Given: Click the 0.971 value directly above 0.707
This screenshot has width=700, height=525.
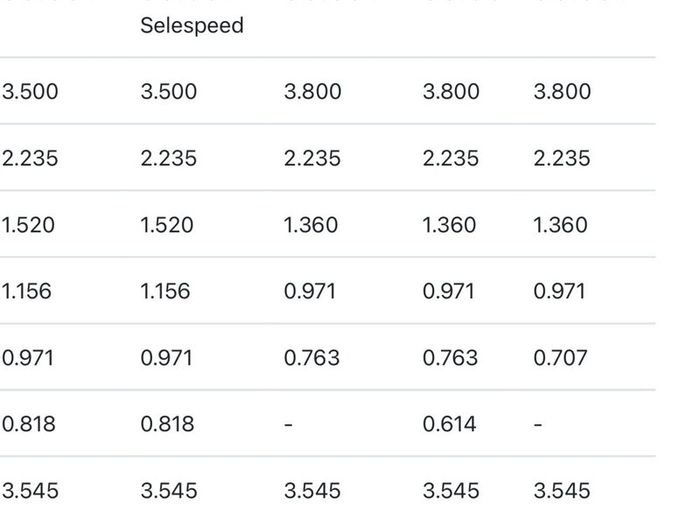Looking at the screenshot, I should click(559, 291).
